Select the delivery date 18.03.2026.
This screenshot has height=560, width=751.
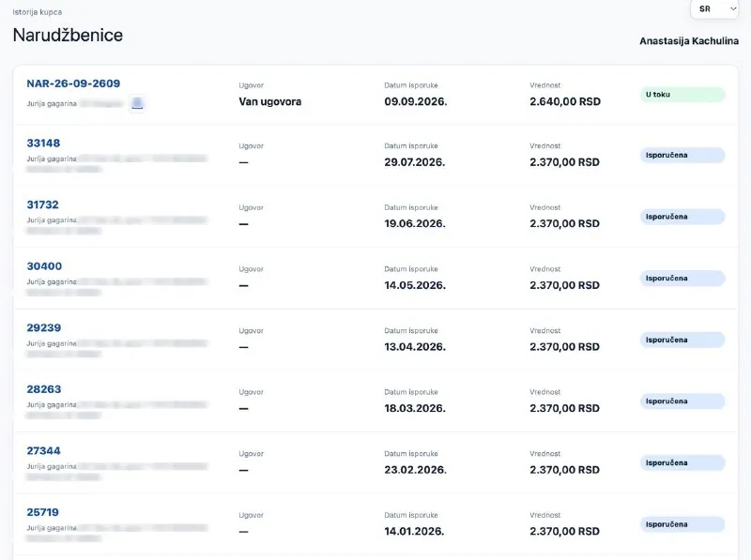(415, 408)
